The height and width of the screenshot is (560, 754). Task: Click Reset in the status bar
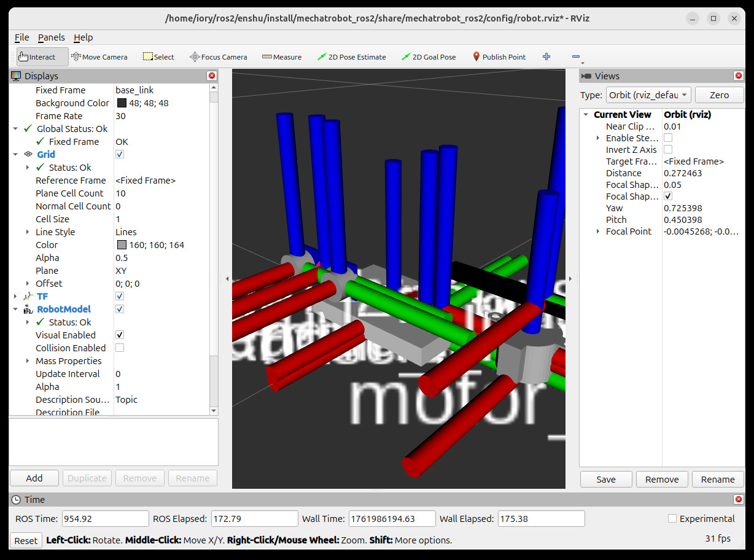(x=25, y=540)
